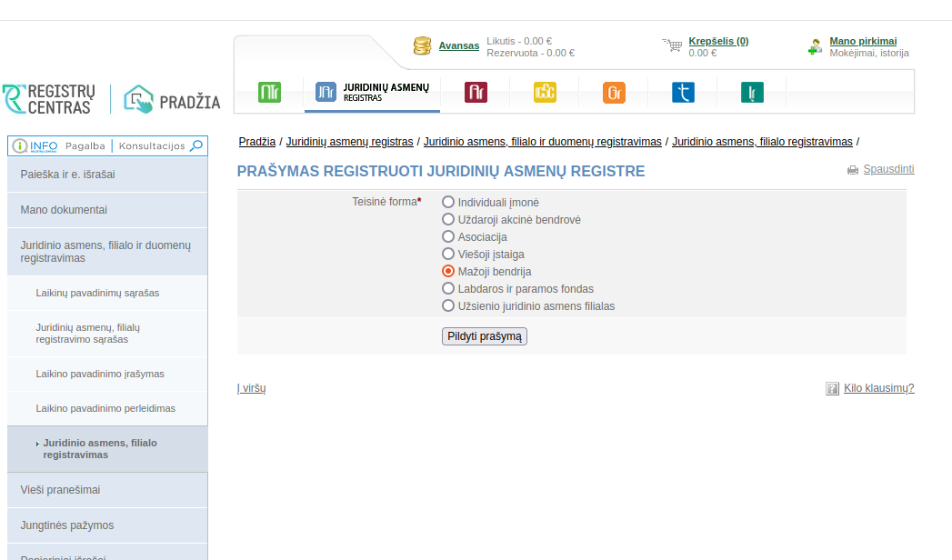The width and height of the screenshot is (952, 560).
Task: Expand Juridinio asmens, filialo ir duomenų registravimas menu
Action: click(x=107, y=252)
